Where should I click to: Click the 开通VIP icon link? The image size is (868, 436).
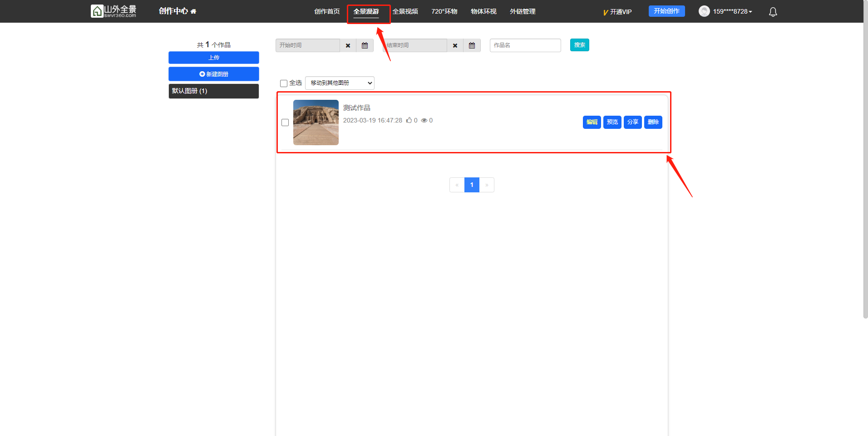pyautogui.click(x=617, y=12)
